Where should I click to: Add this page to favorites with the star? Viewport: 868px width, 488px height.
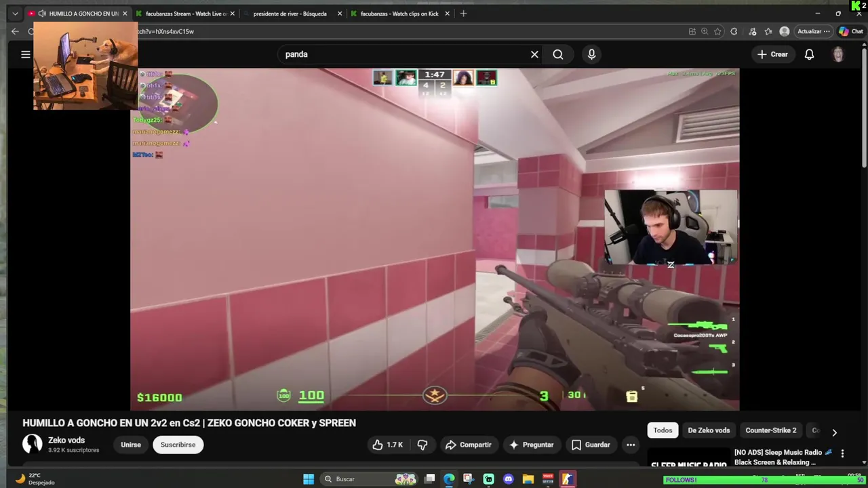click(717, 31)
